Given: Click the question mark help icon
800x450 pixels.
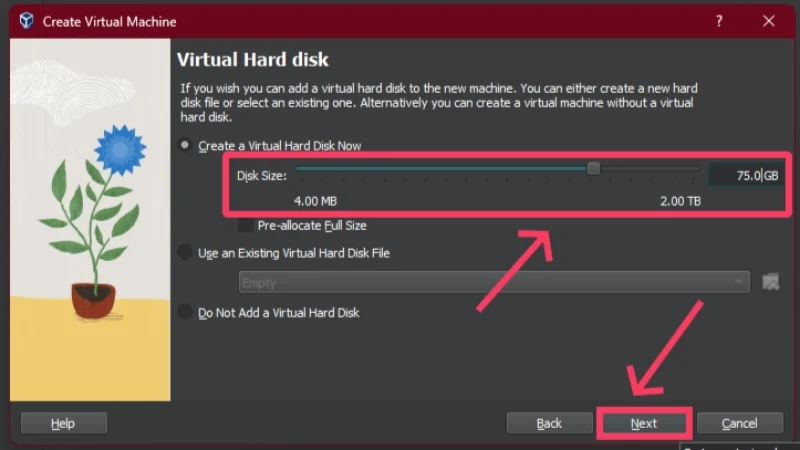Looking at the screenshot, I should click(719, 21).
